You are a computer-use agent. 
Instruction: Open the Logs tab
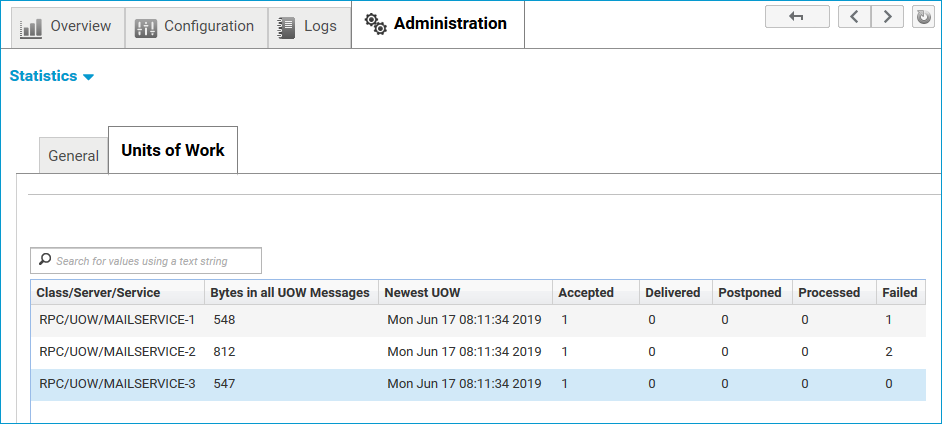point(309,26)
